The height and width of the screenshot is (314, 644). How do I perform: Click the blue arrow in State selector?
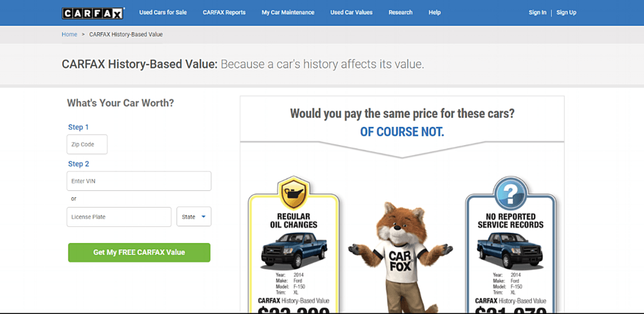click(x=204, y=217)
